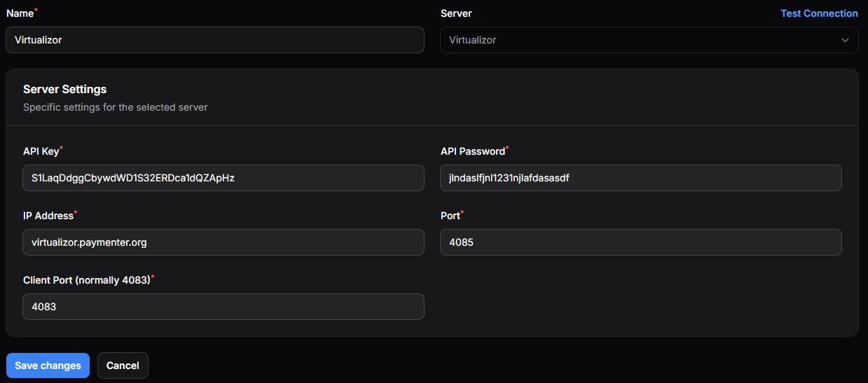Click the chevron arrow in Server dropdown
Screen dimensions: 868x383
tap(845, 41)
